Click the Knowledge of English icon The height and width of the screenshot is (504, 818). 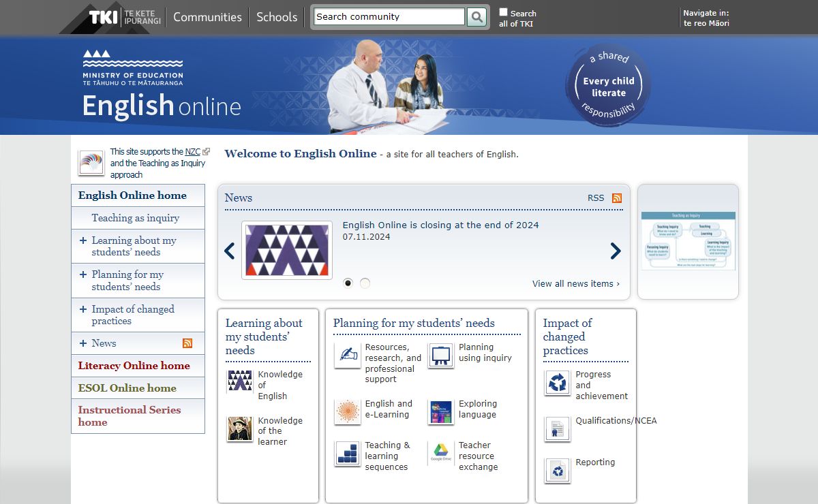pos(240,381)
